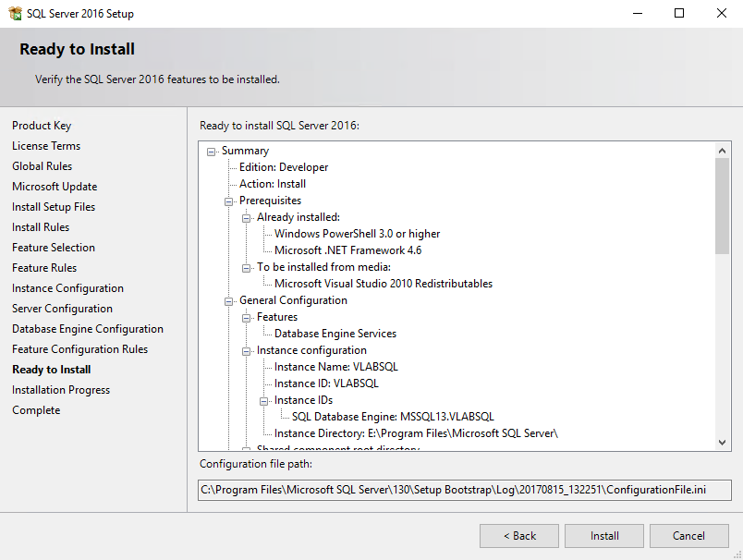Select the Instance Configuration step
The width and height of the screenshot is (743, 560).
point(67,288)
